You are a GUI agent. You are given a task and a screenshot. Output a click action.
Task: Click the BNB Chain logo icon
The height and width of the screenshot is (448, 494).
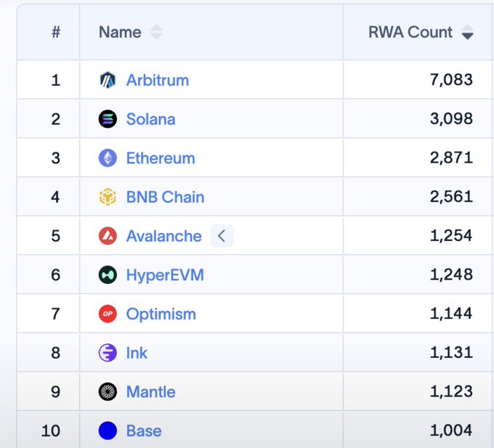click(108, 197)
